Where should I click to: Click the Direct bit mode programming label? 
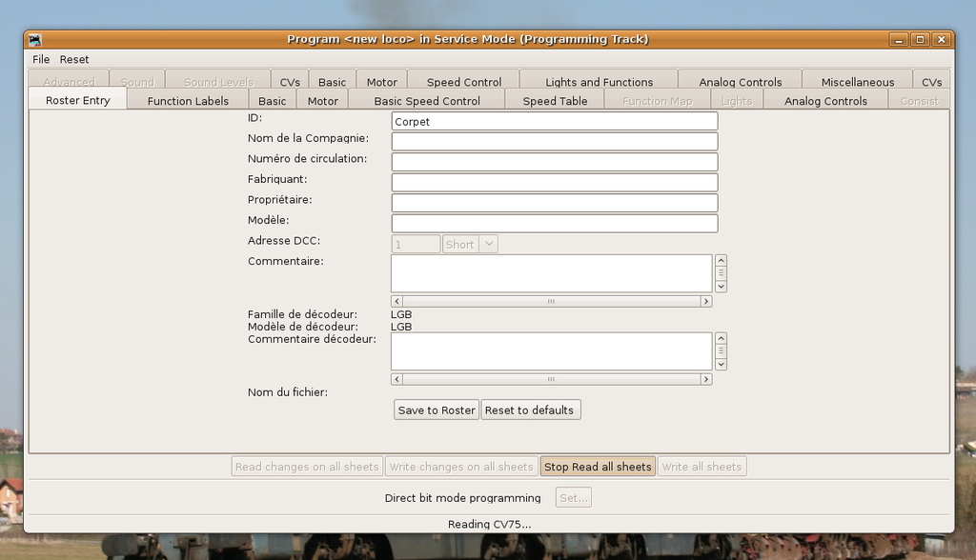[x=462, y=498]
